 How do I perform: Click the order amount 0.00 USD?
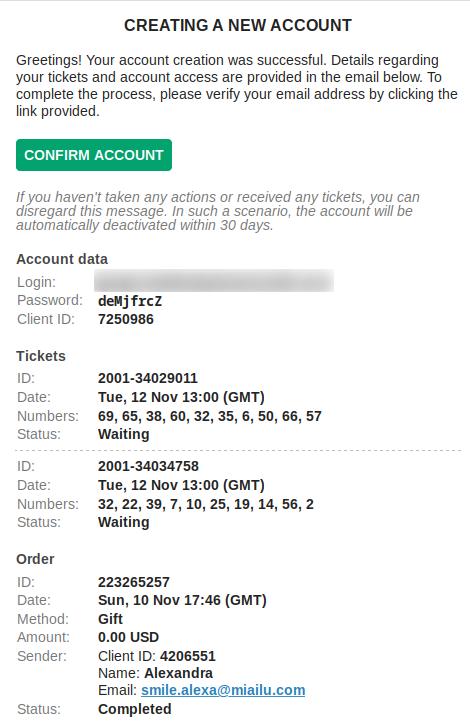tap(128, 637)
